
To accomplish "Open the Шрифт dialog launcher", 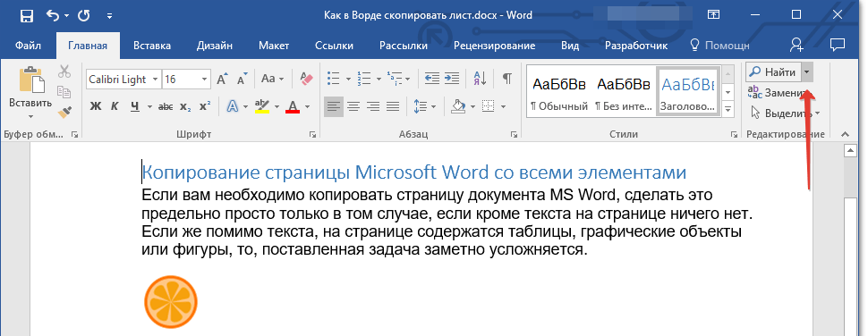I will coord(313,134).
